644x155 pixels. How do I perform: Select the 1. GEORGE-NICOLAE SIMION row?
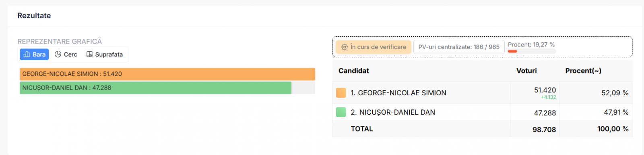[x=482, y=93]
